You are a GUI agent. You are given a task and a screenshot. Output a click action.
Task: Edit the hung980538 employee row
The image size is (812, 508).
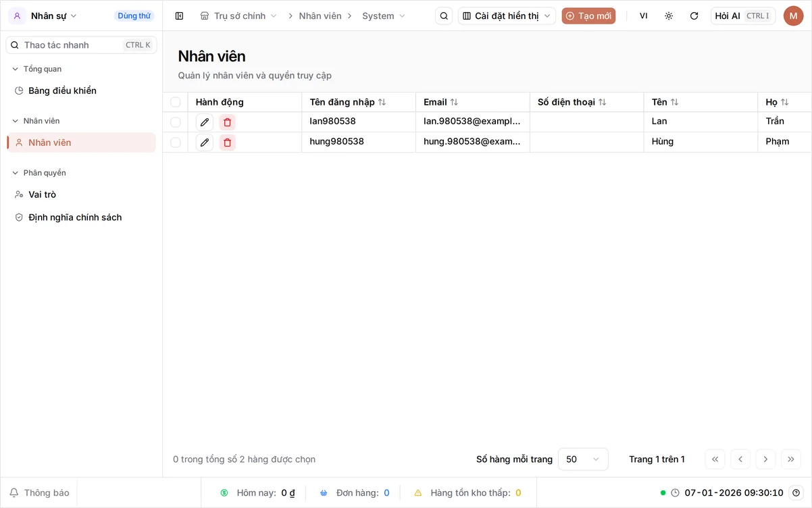pyautogui.click(x=205, y=143)
